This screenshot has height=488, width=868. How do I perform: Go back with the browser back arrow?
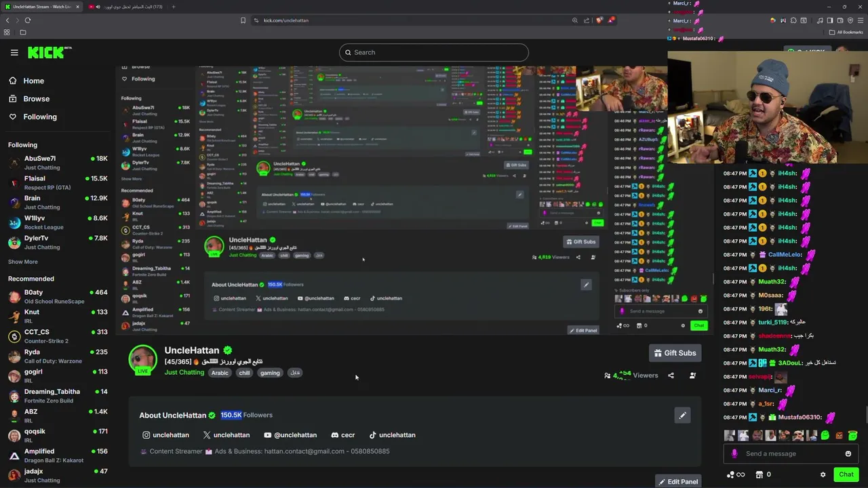(7, 20)
